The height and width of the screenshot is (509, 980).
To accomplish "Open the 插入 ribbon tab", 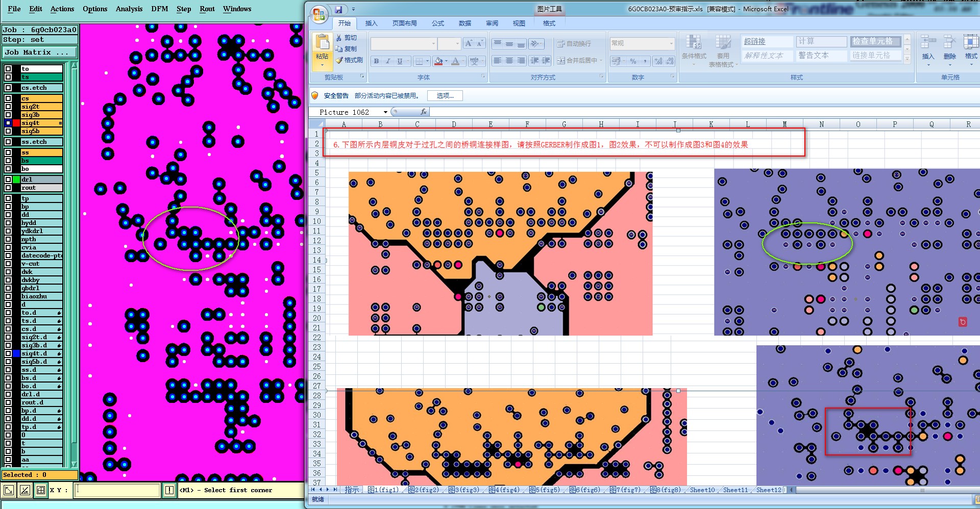I will pyautogui.click(x=371, y=23).
